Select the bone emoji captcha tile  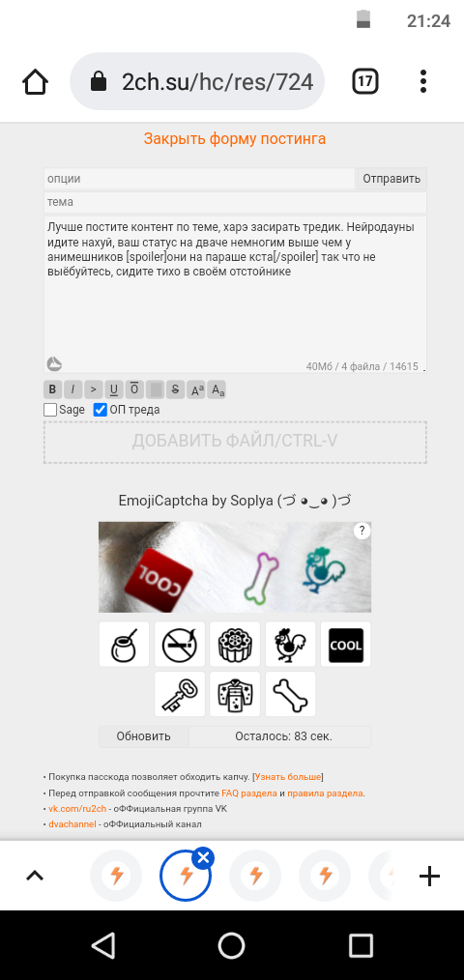[290, 694]
